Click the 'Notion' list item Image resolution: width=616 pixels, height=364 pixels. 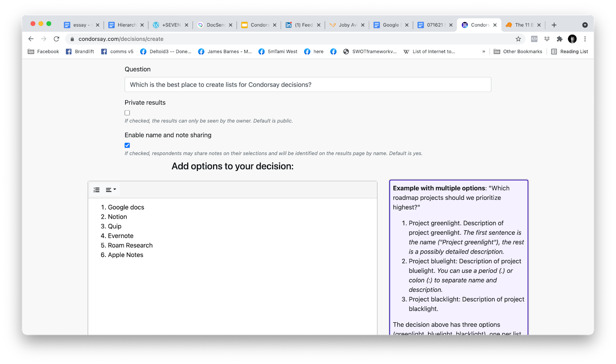point(117,217)
